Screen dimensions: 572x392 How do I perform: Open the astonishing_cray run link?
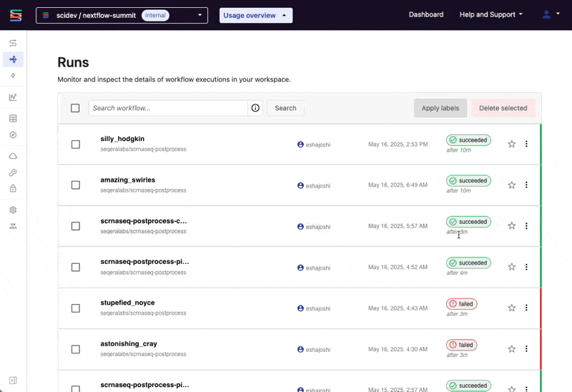point(129,344)
